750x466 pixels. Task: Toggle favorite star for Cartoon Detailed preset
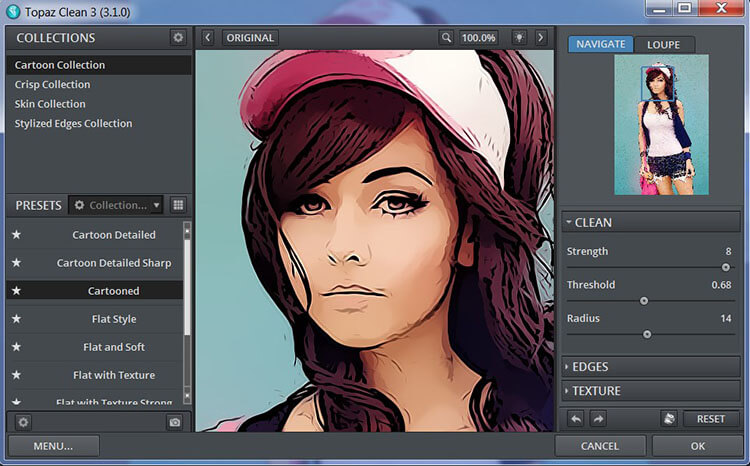click(16, 235)
